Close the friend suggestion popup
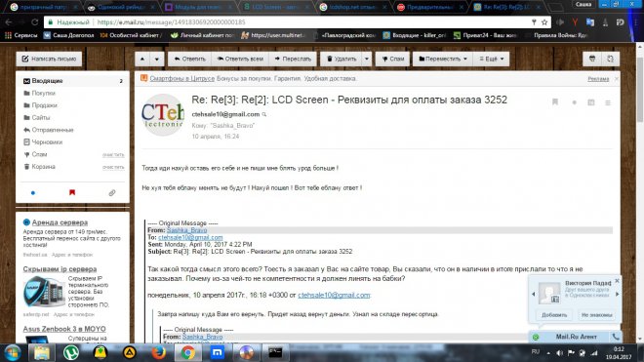The image size is (644, 362). click(617, 281)
